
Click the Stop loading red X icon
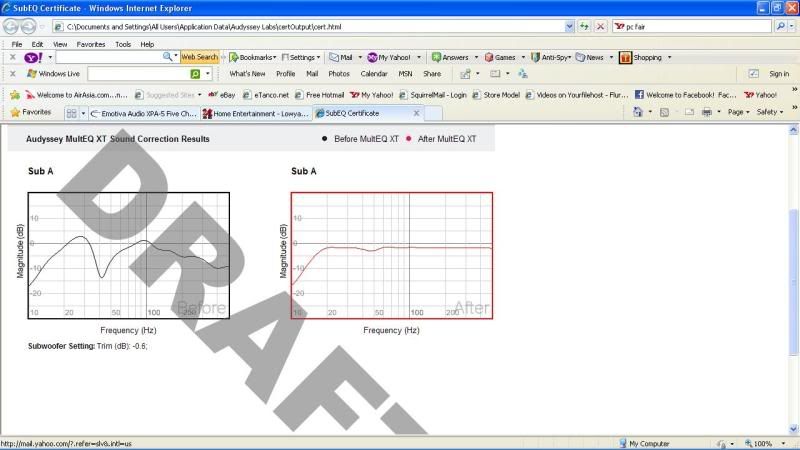pyautogui.click(x=600, y=27)
